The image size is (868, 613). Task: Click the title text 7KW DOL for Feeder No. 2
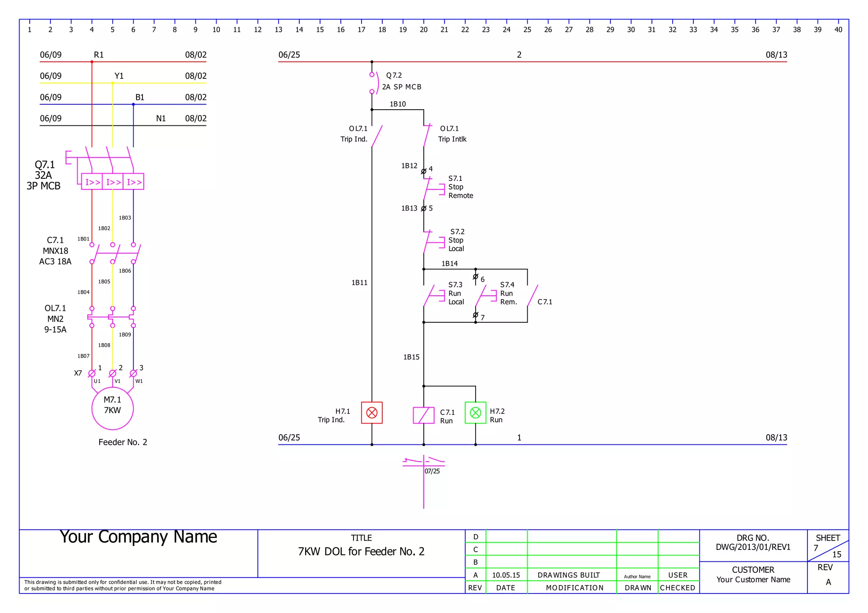point(361,552)
